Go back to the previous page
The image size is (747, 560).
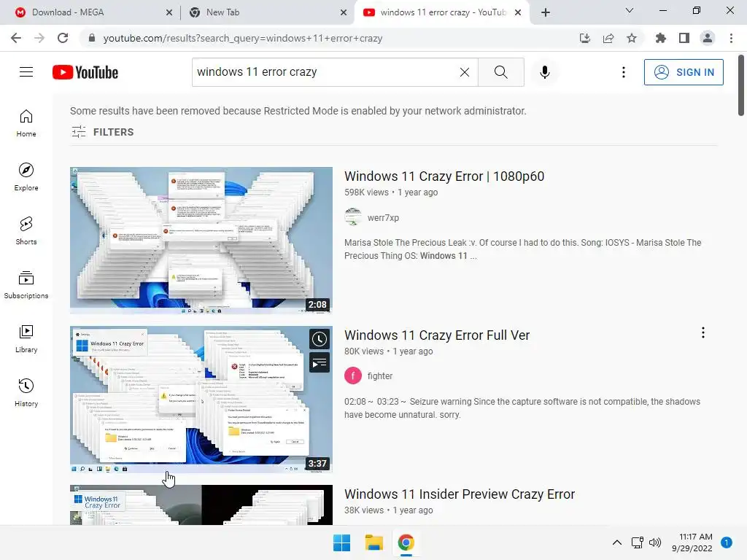point(16,38)
